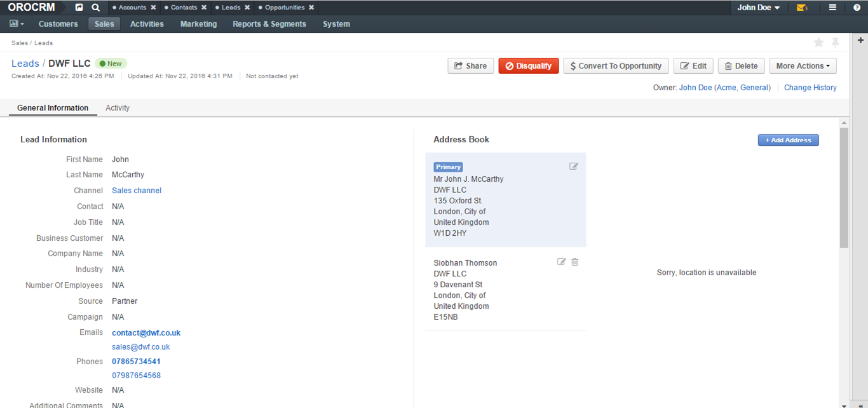The width and height of the screenshot is (868, 408).
Task: Click the OROCRM logo
Action: tap(31, 8)
